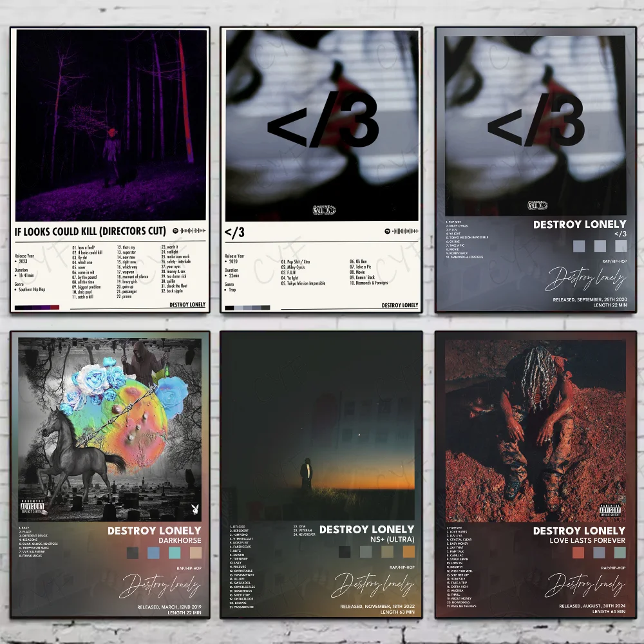Pick the olive swatch on the NS+ (ULTRA) poster
This screenshot has width=644, height=644.
[x=387, y=552]
